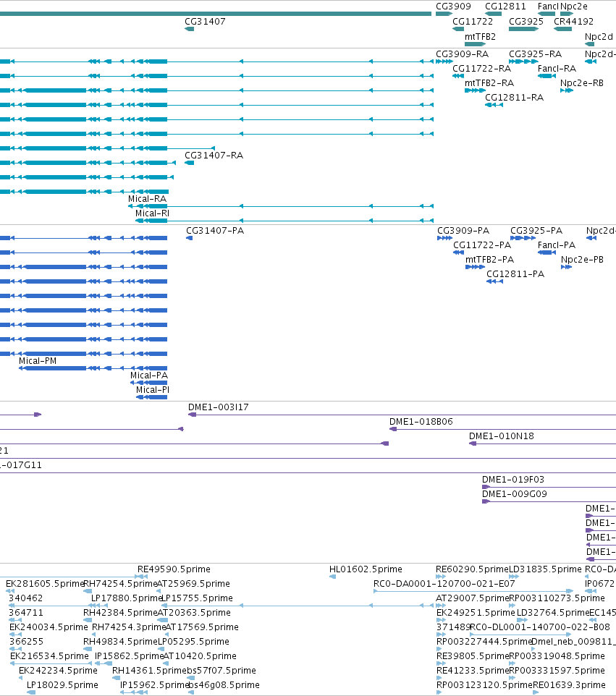Image resolution: width=616 pixels, height=696 pixels.
Task: Select the AT20363.5prime EST label
Action: tap(194, 613)
